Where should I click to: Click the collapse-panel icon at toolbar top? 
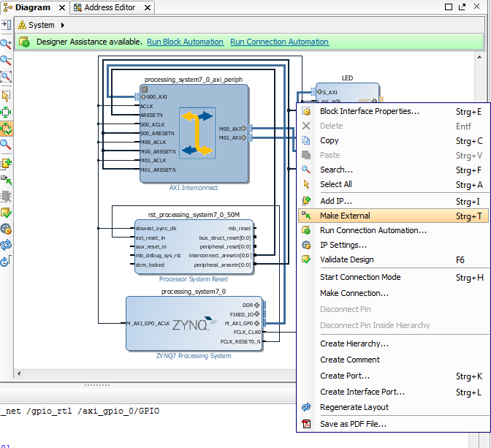point(6,25)
